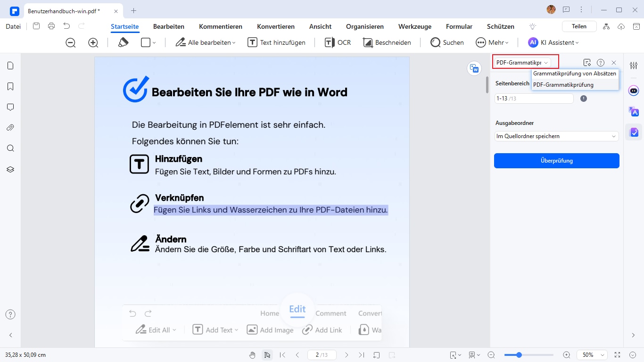This screenshot has height=362, width=644.
Task: Open the AI chatbot sidebar icon
Action: [x=634, y=90]
